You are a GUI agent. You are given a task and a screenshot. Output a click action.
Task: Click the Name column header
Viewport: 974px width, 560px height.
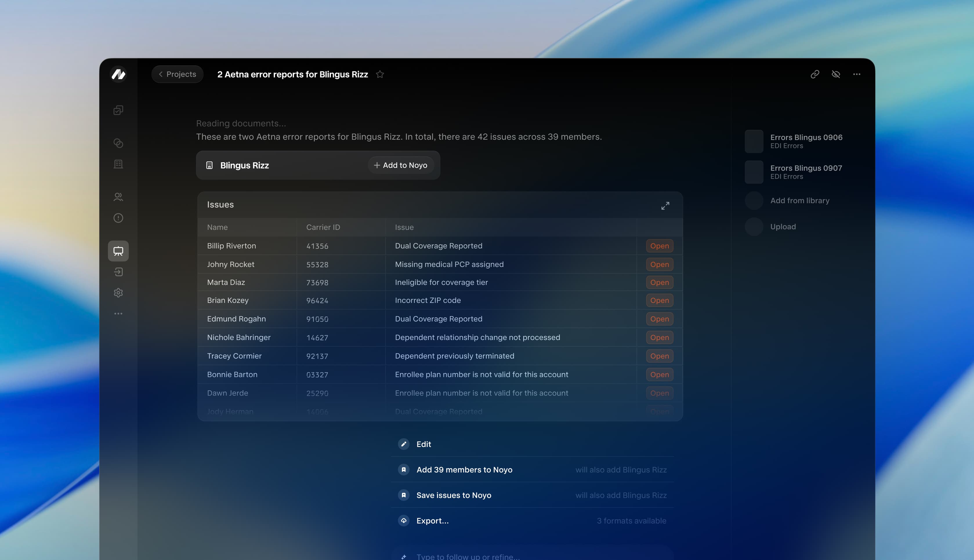(x=218, y=227)
